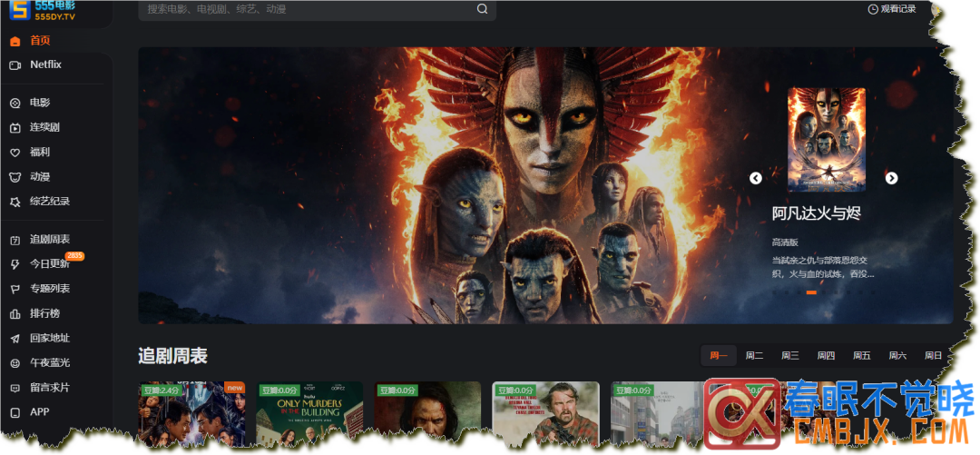Select the 周一 schedule tab
Image resolution: width=980 pixels, height=455 pixels.
coord(719,356)
